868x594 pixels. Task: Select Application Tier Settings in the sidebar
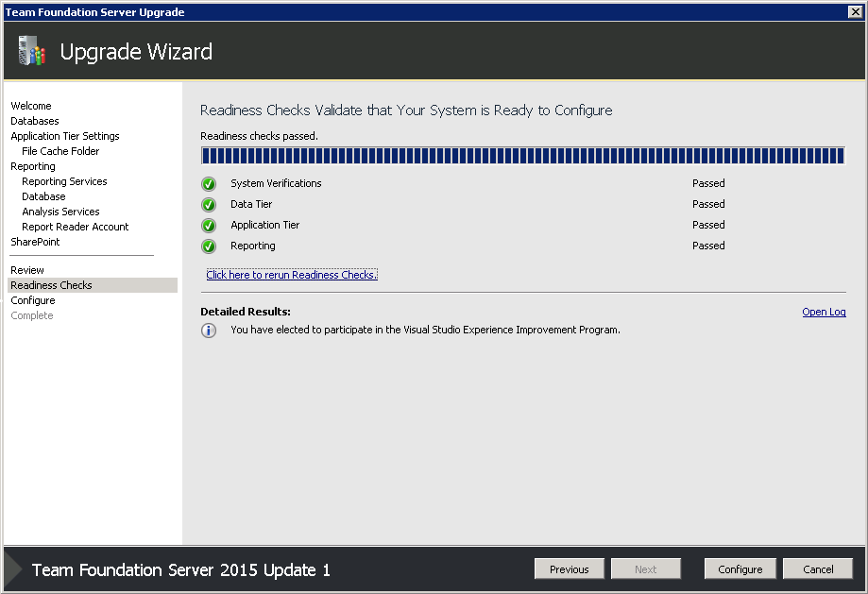[65, 136]
